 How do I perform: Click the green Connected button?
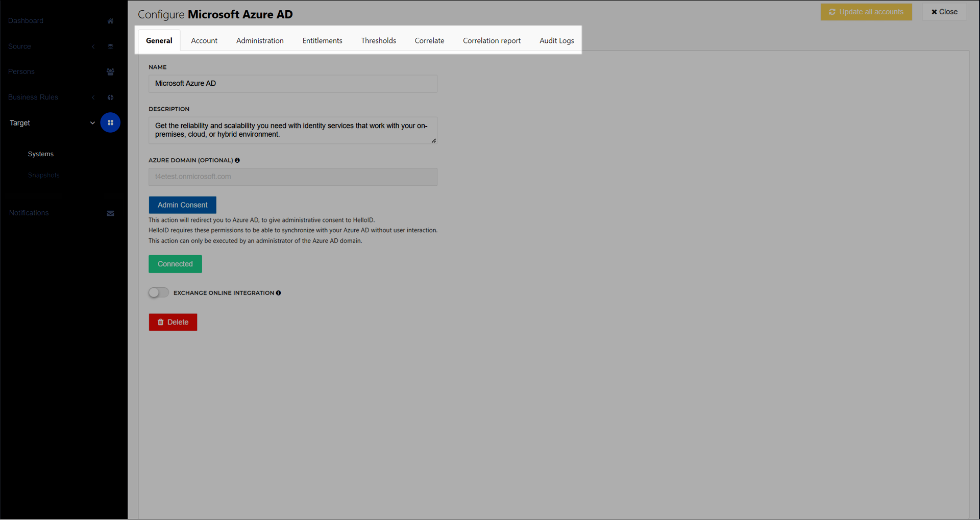click(175, 264)
